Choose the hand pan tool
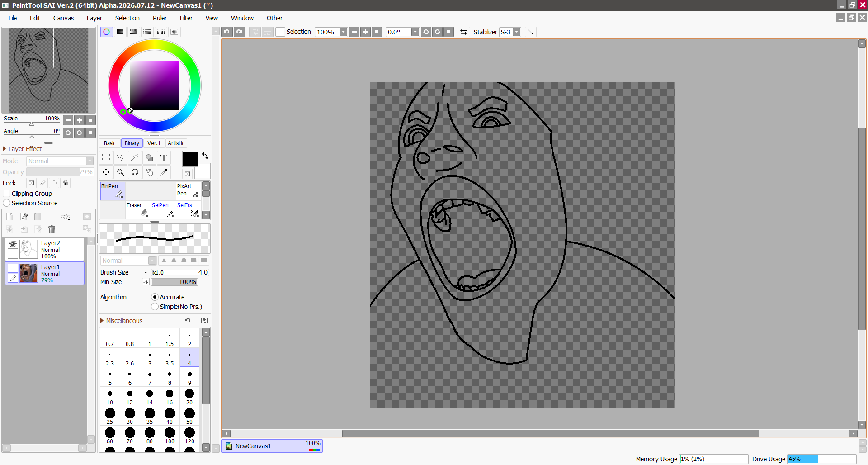868x465 pixels. 149,172
